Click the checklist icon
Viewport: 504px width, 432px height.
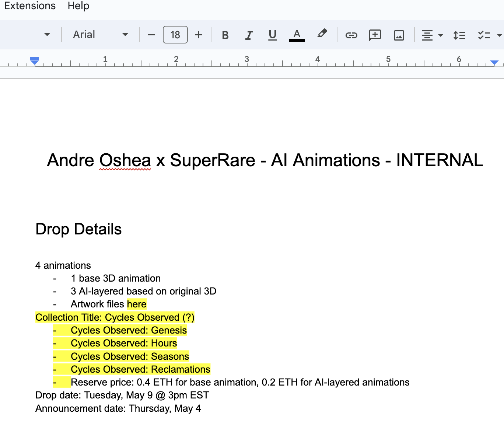coord(484,35)
